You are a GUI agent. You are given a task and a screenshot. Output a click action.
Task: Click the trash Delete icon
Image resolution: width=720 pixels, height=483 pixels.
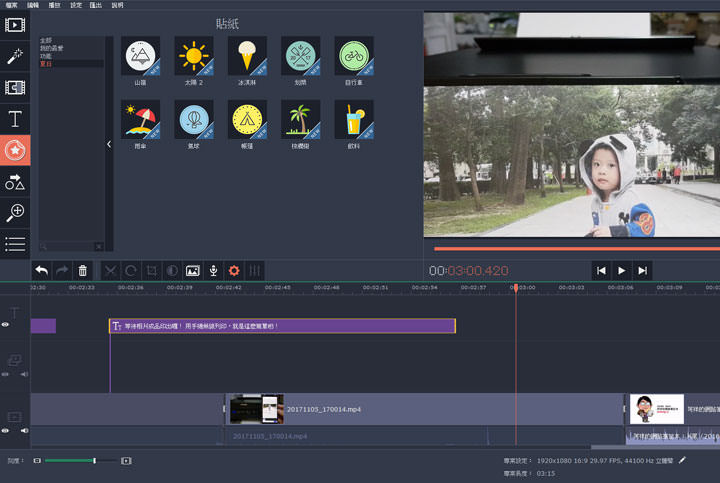point(83,271)
